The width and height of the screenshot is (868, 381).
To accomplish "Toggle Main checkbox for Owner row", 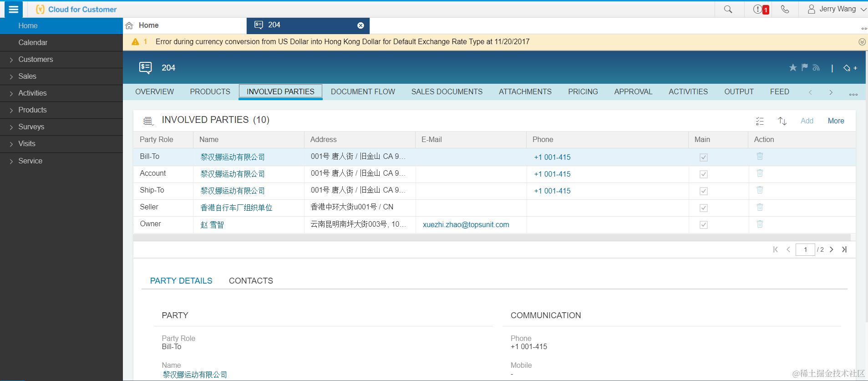I will tap(703, 225).
